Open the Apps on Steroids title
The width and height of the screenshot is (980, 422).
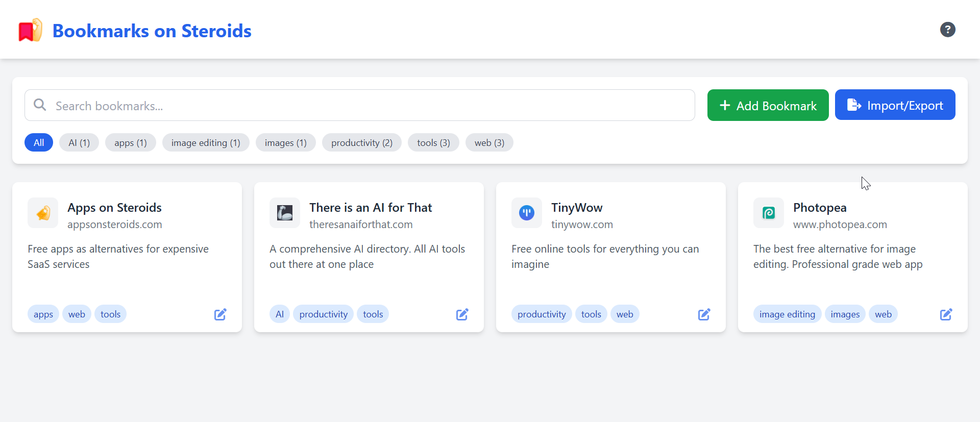(x=114, y=208)
